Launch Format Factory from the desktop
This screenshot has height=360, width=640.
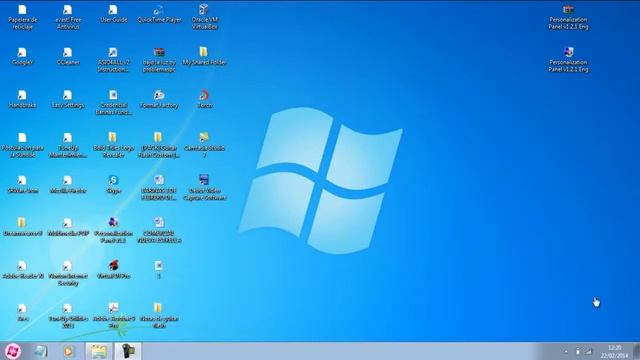click(x=159, y=100)
